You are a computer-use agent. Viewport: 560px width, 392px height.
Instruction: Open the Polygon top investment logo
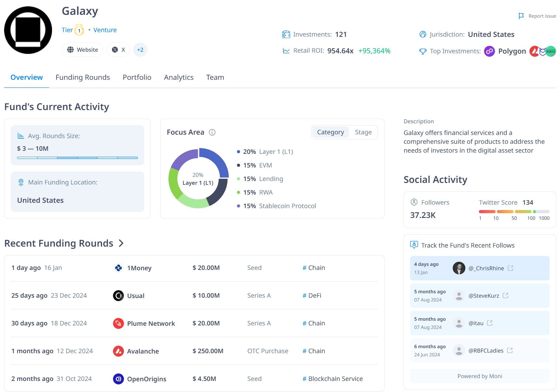pos(489,51)
